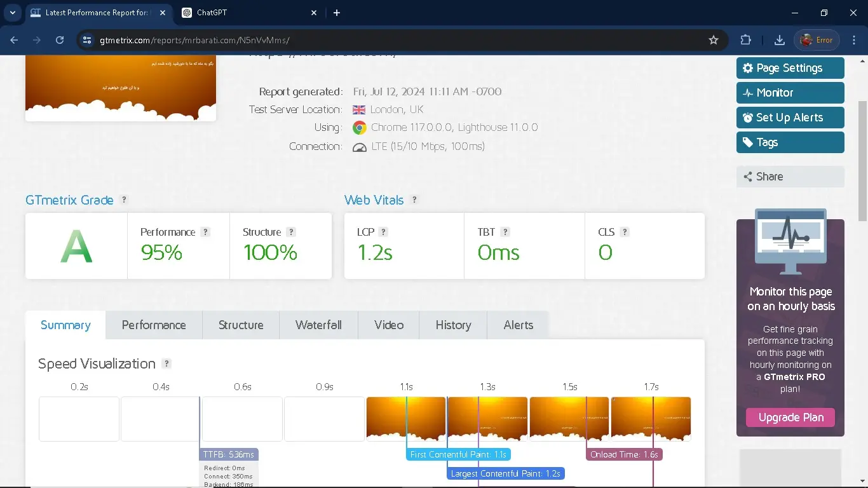Screen dimensions: 868x488
Task: Click Upgrade Plan button
Action: 790,417
